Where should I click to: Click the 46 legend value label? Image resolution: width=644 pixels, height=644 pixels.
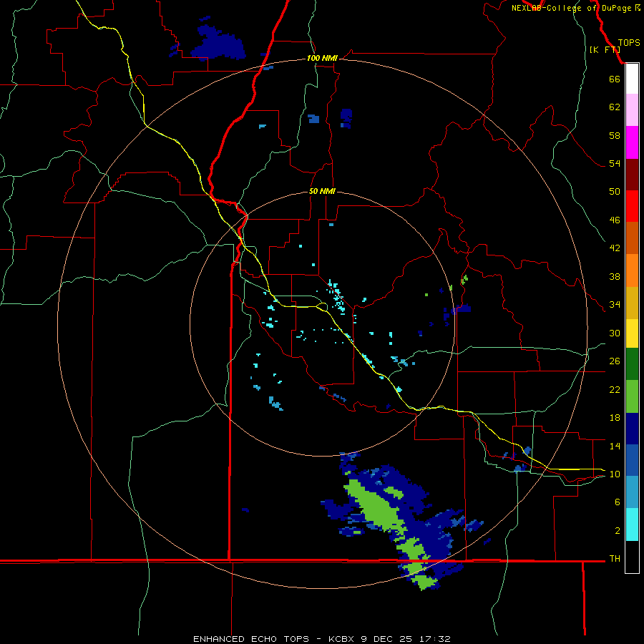[x=615, y=220]
